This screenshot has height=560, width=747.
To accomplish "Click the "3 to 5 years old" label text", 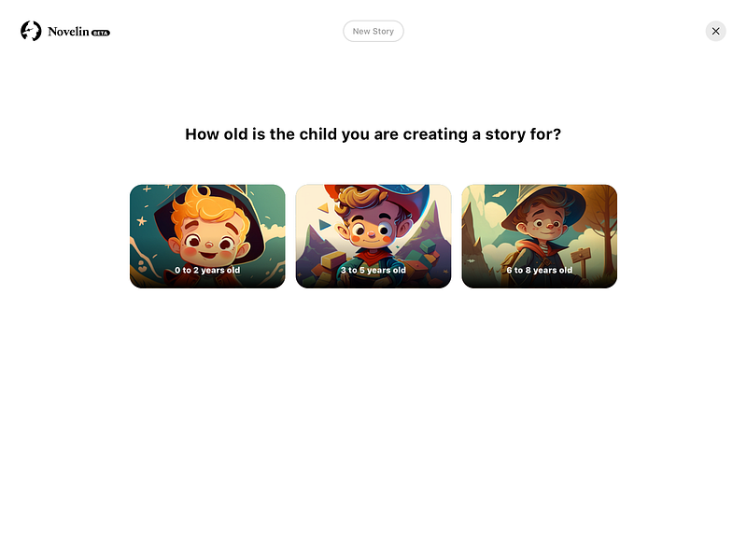I will 373,270.
